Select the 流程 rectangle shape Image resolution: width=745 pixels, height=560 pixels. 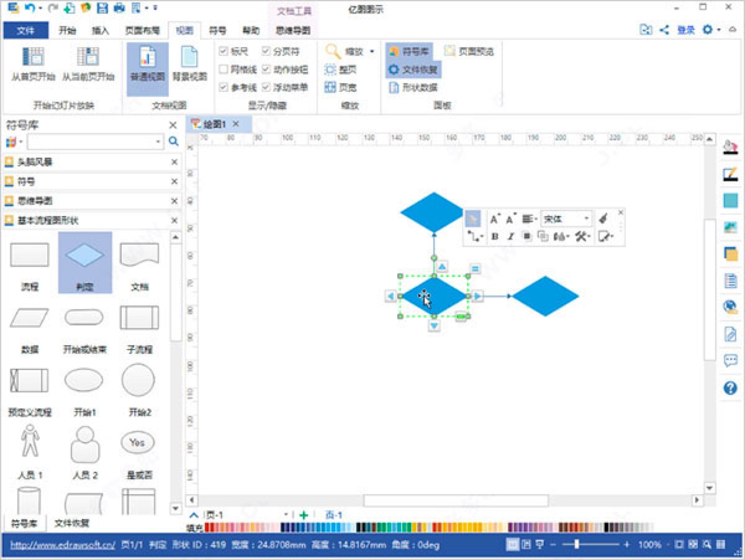29,255
